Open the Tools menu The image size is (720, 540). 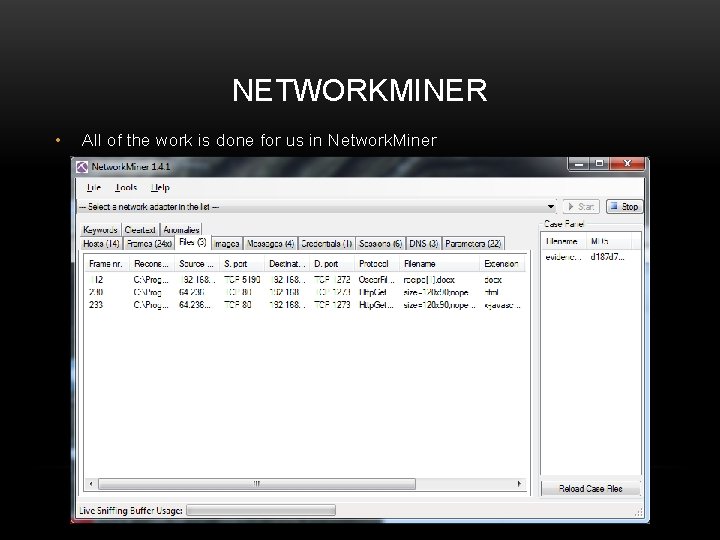click(126, 187)
